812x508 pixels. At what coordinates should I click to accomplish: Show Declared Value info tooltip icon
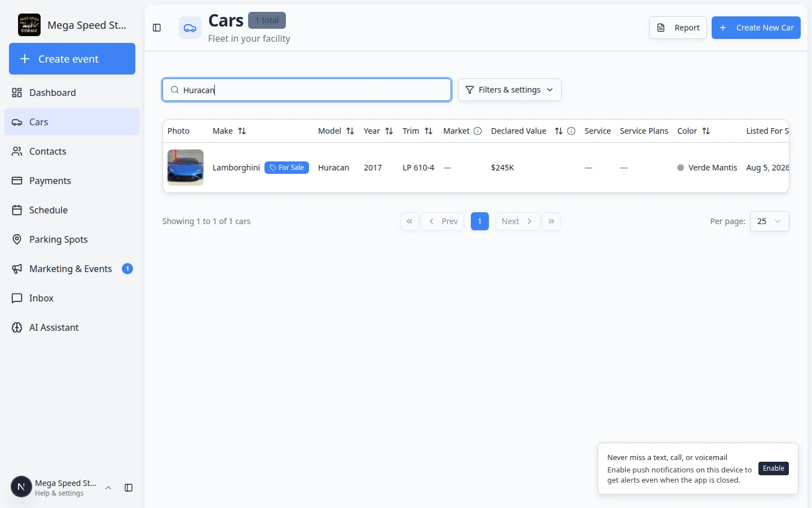571,131
